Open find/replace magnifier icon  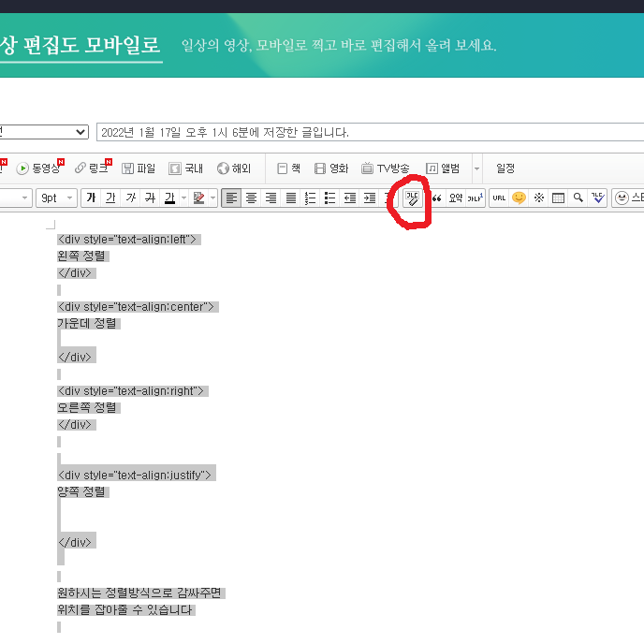[x=578, y=198]
